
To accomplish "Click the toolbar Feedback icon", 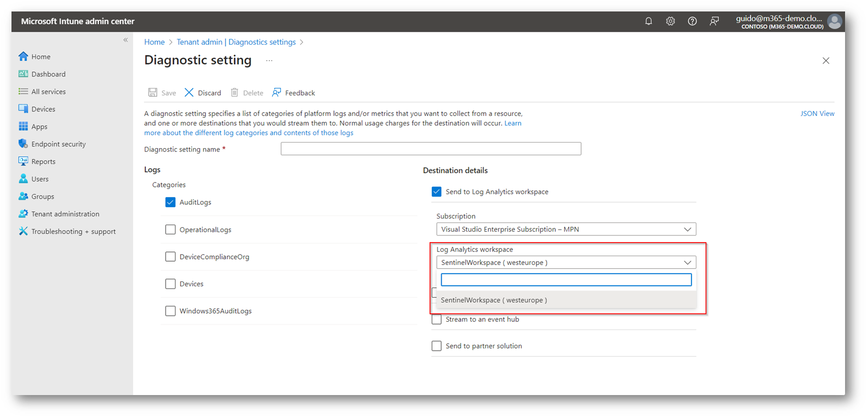I will coord(277,92).
